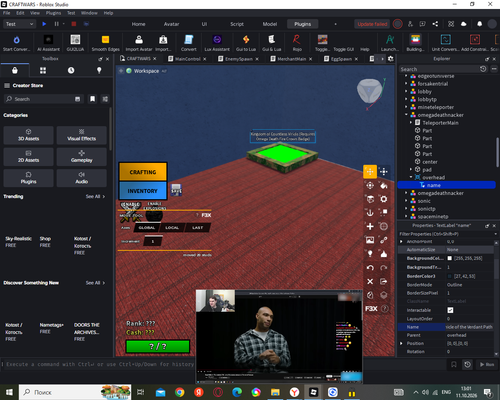This screenshot has width=500, height=400.
Task: Open Chrome from the Windows taskbar
Action: pyautogui.click(x=180, y=392)
